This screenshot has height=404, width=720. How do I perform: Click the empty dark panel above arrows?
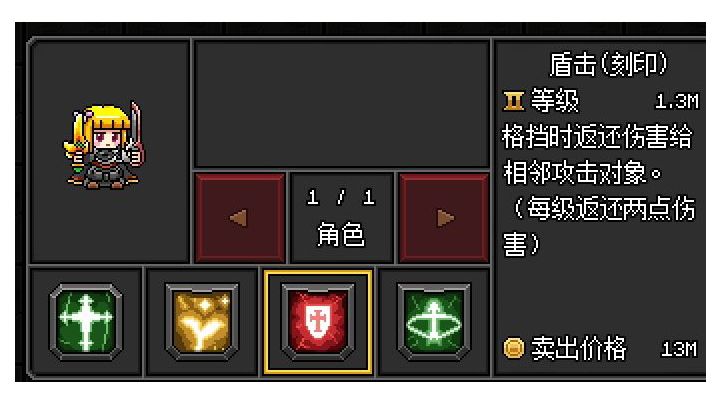tap(342, 104)
